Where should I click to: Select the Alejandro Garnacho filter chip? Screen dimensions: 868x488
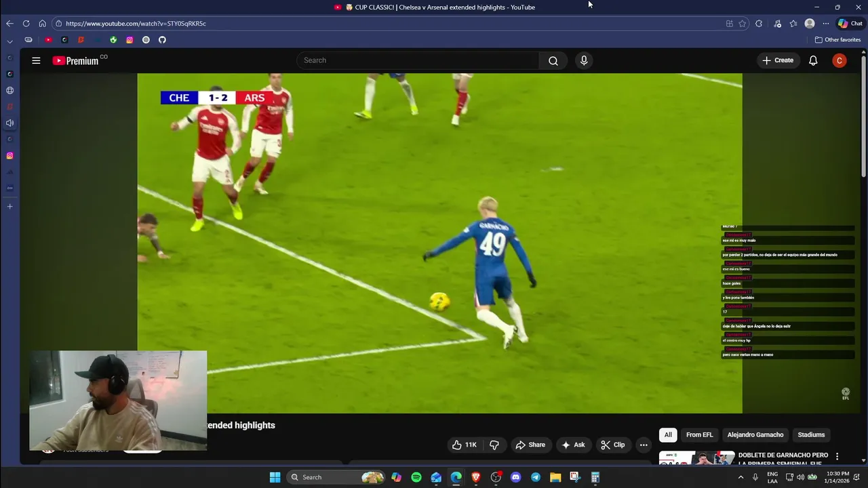coord(755,434)
